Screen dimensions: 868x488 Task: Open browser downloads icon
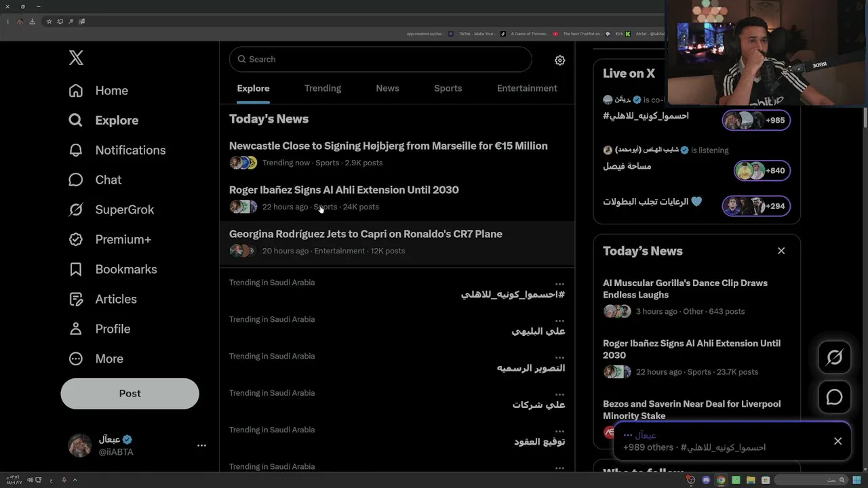(32, 22)
